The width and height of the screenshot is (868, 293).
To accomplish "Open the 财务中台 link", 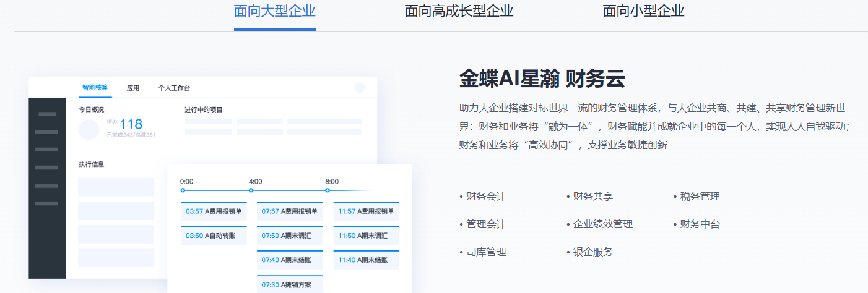I will 700,224.
